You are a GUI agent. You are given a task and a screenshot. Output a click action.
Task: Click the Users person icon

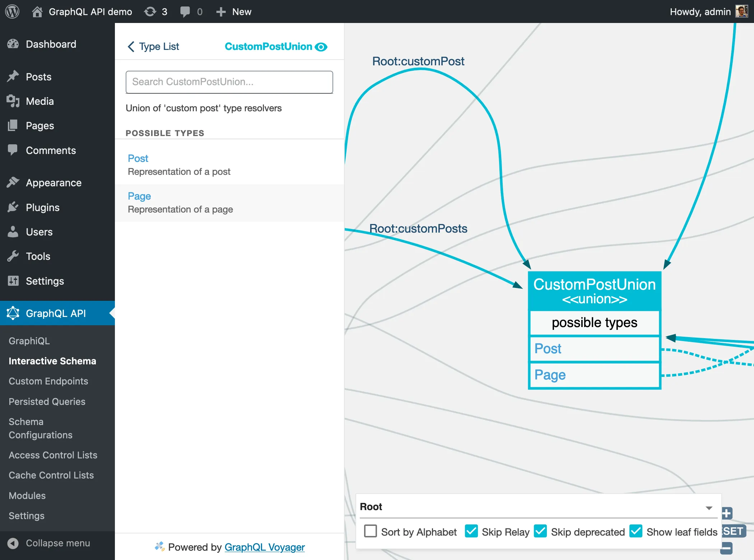pyautogui.click(x=13, y=232)
